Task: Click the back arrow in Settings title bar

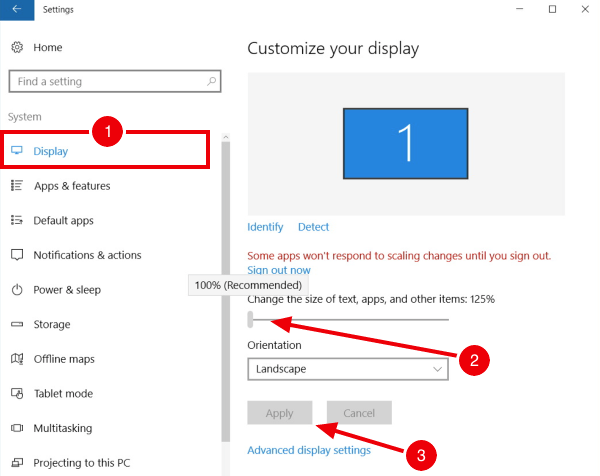Action: pos(17,10)
